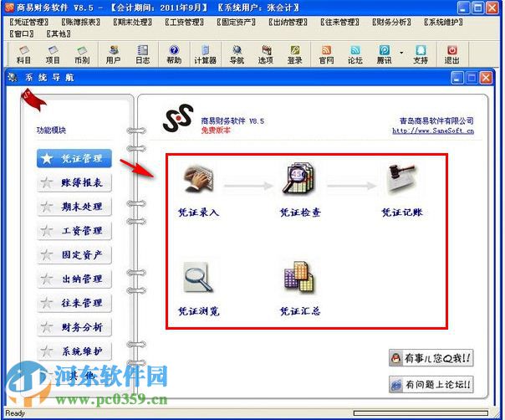Select the 财务分析 module in sidebar
The width and height of the screenshot is (505, 420).
(74, 327)
